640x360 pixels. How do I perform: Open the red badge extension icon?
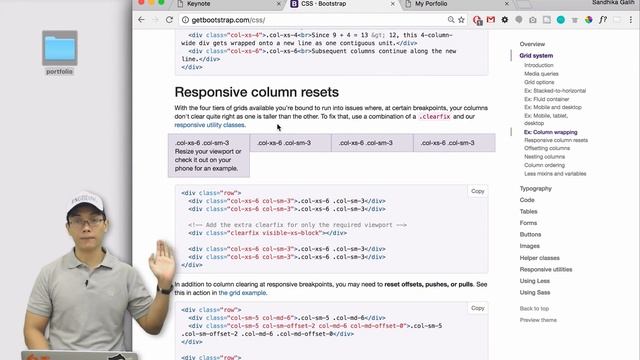(x=477, y=20)
